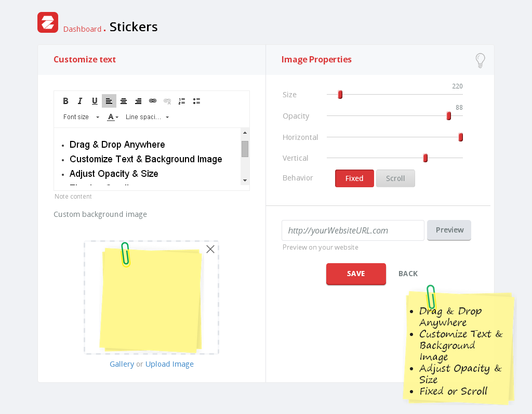
Task: Set sticker behavior to Fixed
Action: 354,178
